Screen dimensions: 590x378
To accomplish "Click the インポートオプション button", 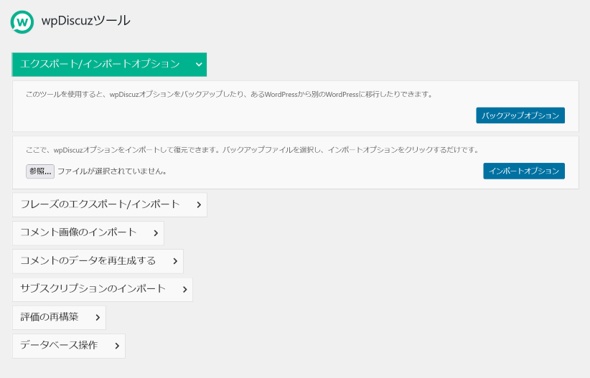I will point(524,171).
